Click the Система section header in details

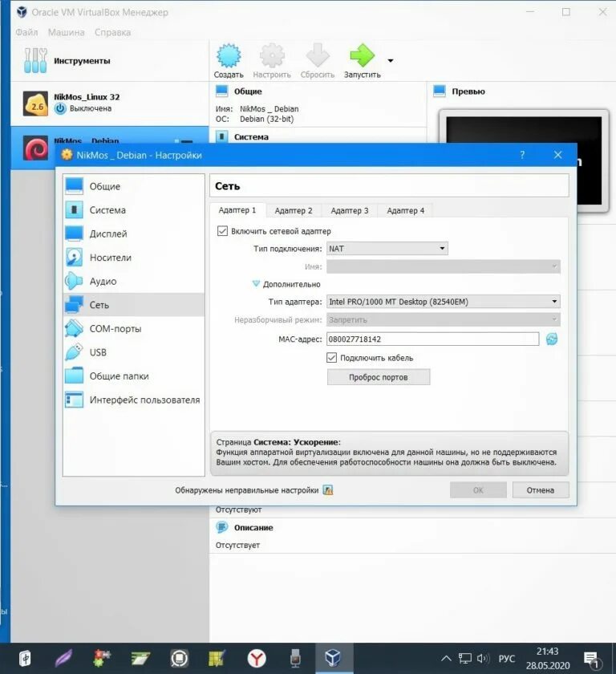pyautogui.click(x=251, y=136)
